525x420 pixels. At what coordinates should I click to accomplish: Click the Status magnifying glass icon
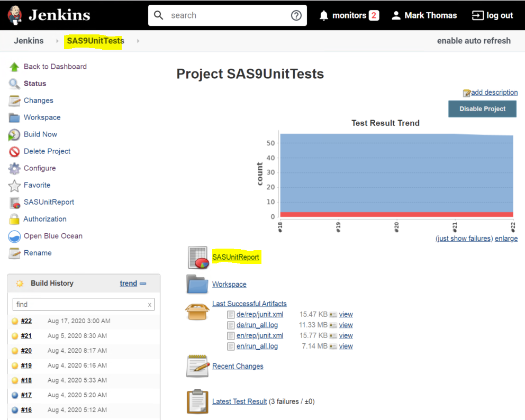pos(14,84)
